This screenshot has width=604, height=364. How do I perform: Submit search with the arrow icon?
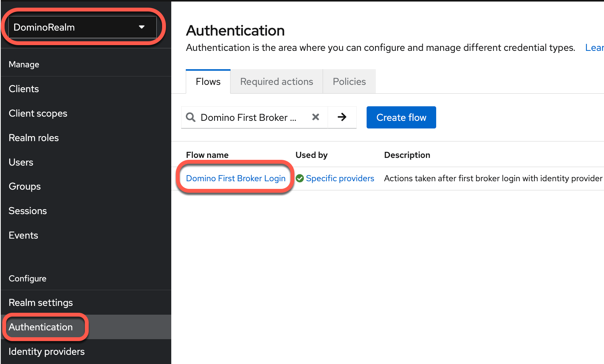pyautogui.click(x=342, y=117)
